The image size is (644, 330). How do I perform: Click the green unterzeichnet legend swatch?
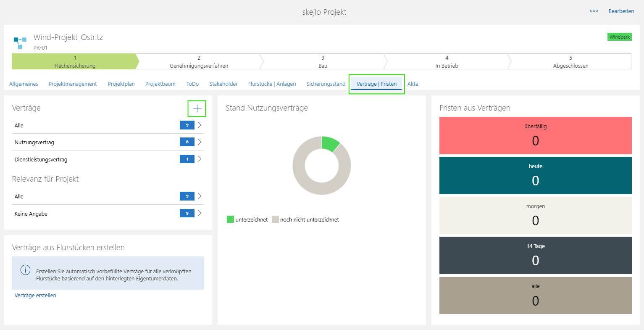pos(230,219)
